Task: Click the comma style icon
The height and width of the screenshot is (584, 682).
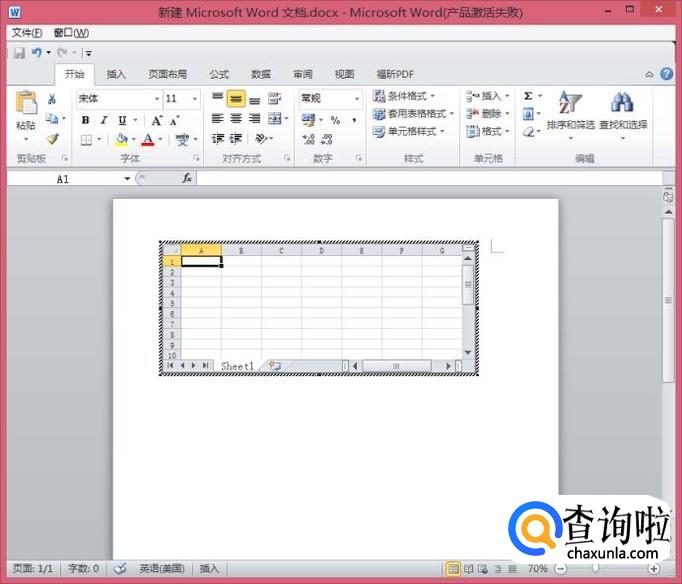Action: point(354,120)
